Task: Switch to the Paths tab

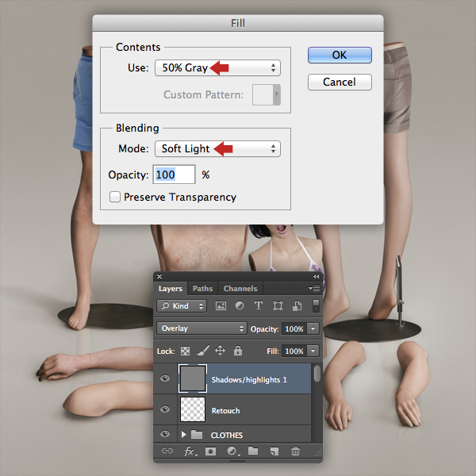Action: (202, 289)
